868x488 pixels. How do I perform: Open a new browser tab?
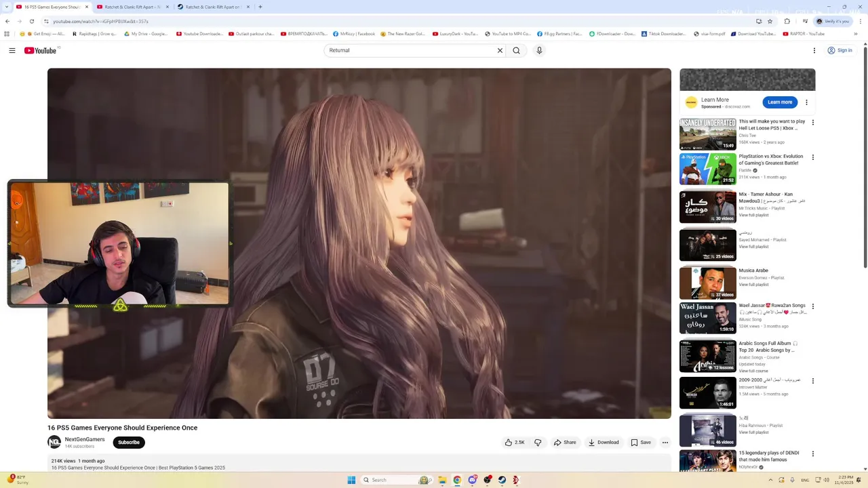tap(260, 7)
